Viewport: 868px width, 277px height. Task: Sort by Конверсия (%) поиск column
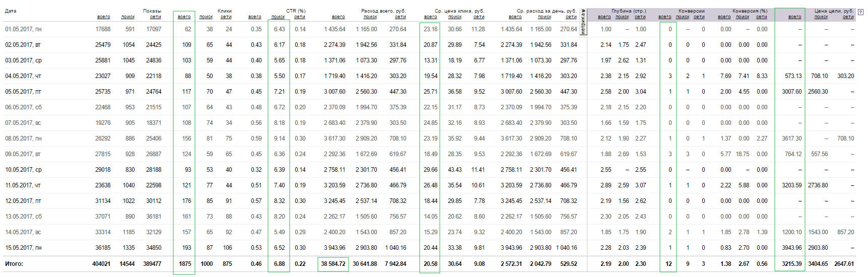coord(743,17)
